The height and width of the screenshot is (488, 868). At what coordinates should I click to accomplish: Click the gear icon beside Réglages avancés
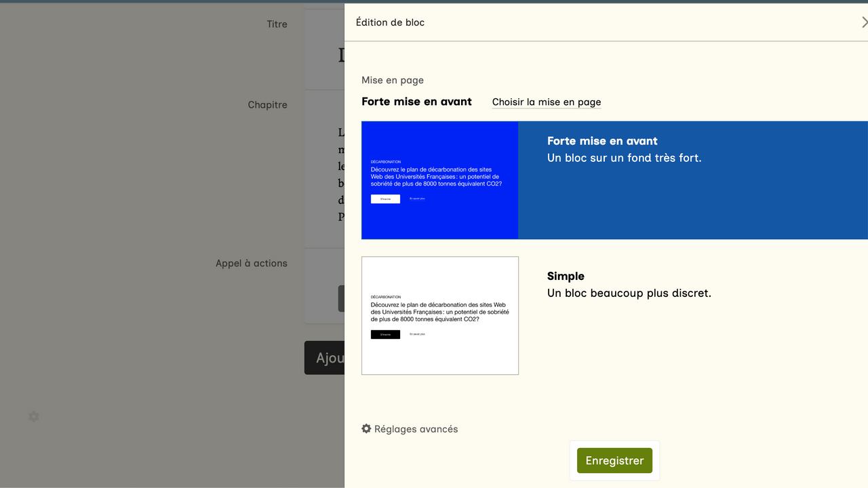pos(366,429)
